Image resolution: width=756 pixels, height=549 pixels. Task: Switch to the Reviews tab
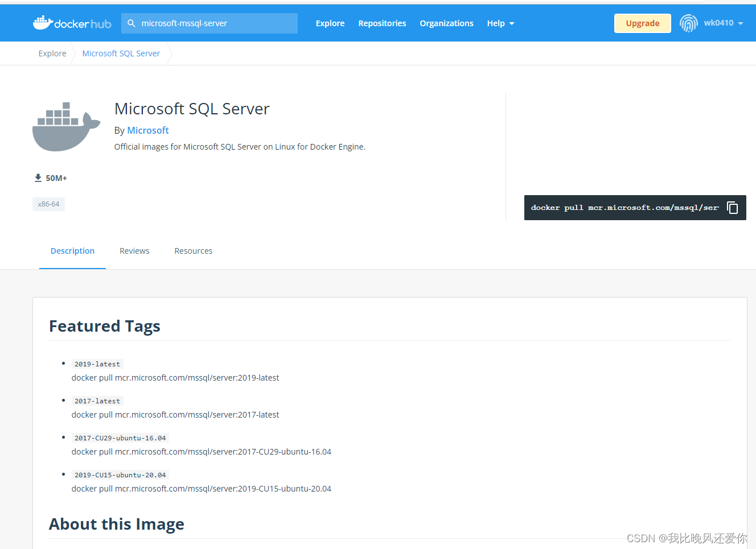tap(134, 251)
